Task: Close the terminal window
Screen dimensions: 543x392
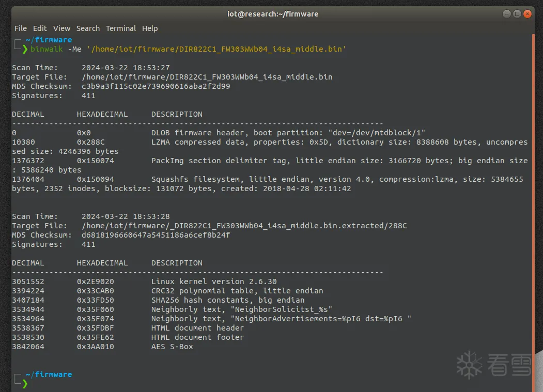Action: click(528, 14)
